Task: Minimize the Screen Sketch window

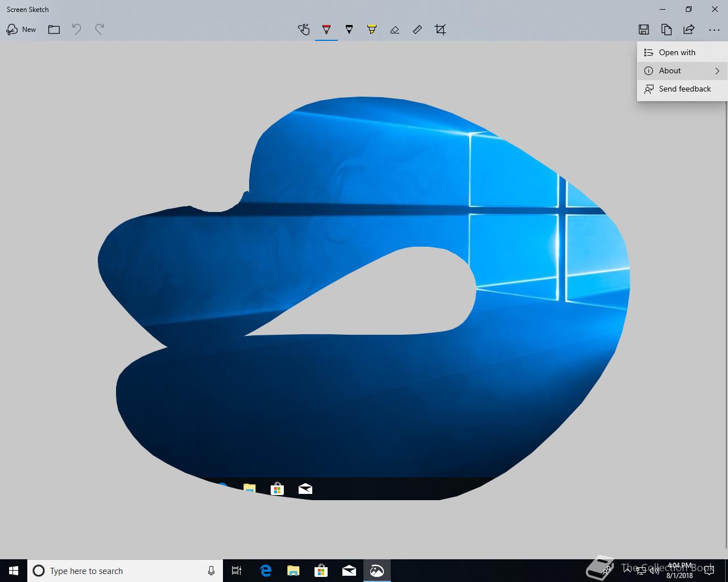Action: click(x=663, y=9)
